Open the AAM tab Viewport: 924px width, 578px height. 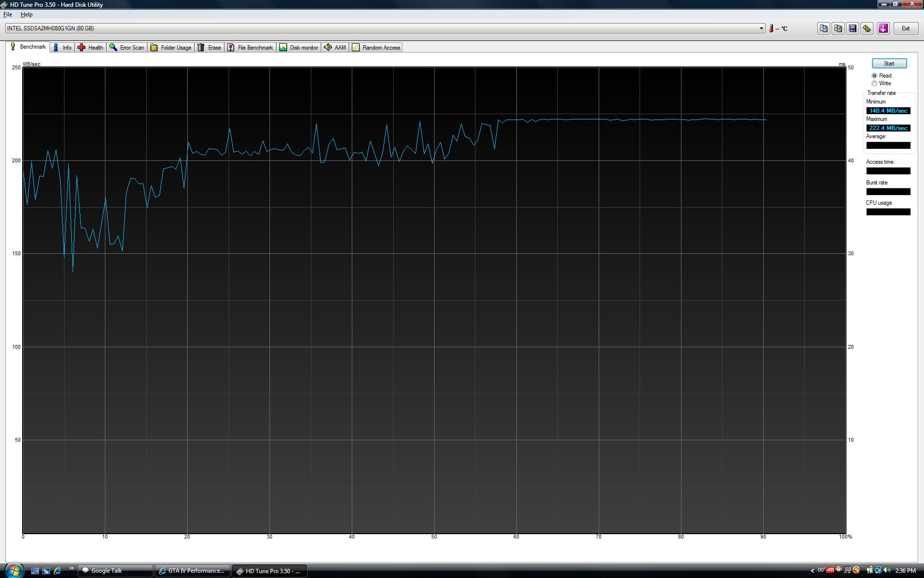[x=335, y=47]
